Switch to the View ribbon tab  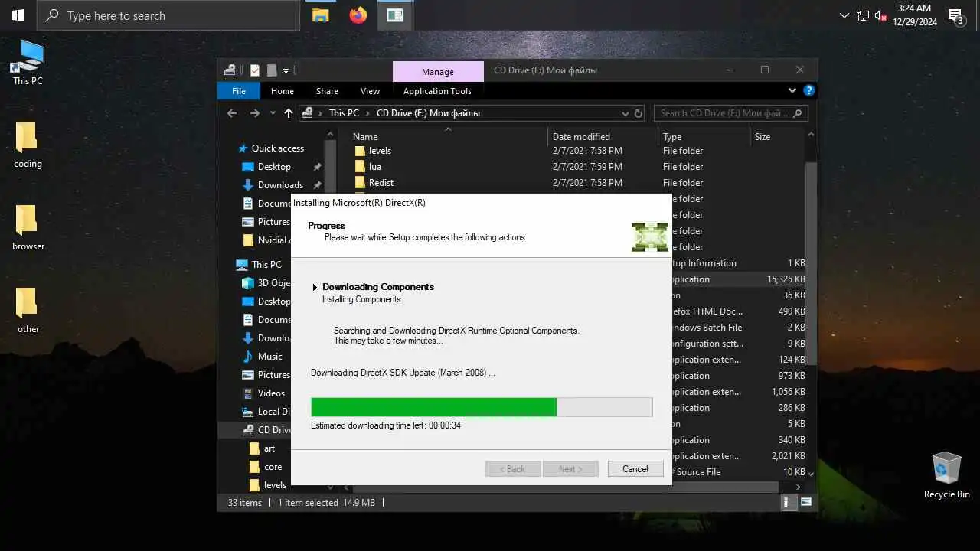point(370,91)
